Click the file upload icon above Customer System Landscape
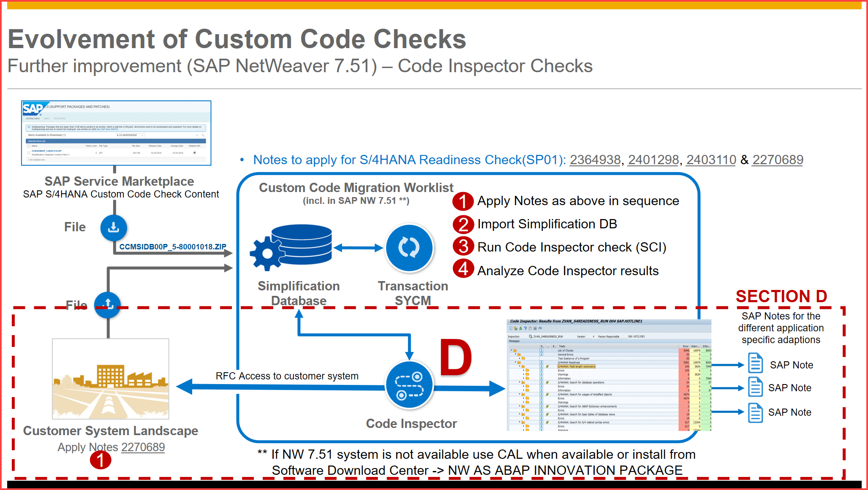Viewport: 868px width, 490px height. pos(107,305)
